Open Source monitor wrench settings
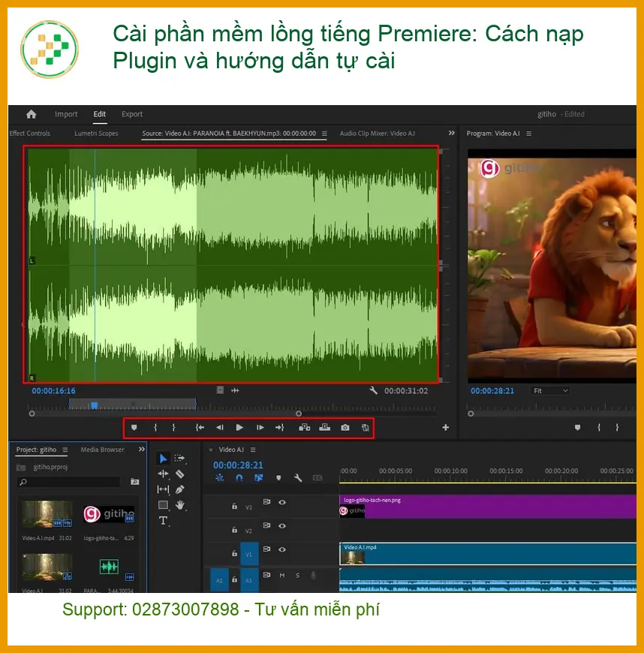The height and width of the screenshot is (653, 644). pos(373,390)
